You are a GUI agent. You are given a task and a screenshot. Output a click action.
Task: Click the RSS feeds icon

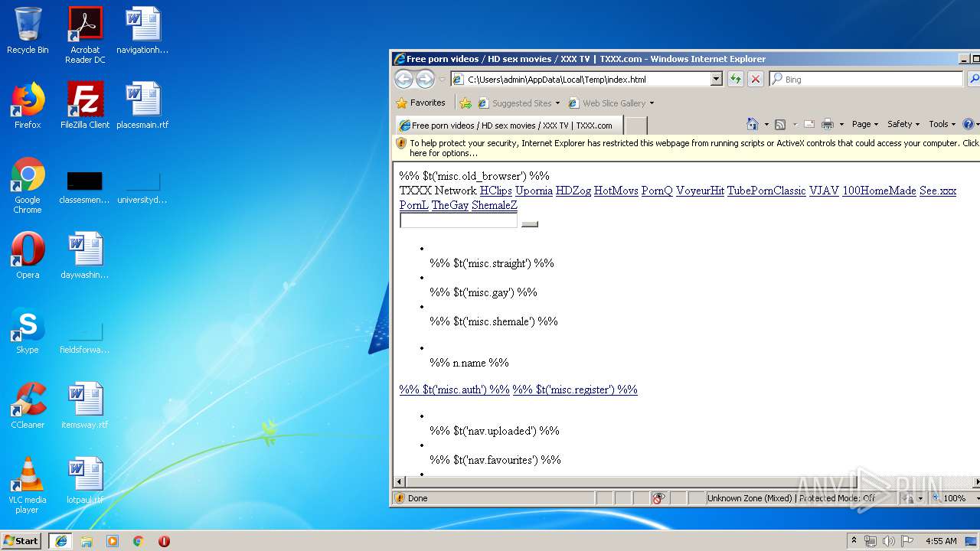pos(780,124)
